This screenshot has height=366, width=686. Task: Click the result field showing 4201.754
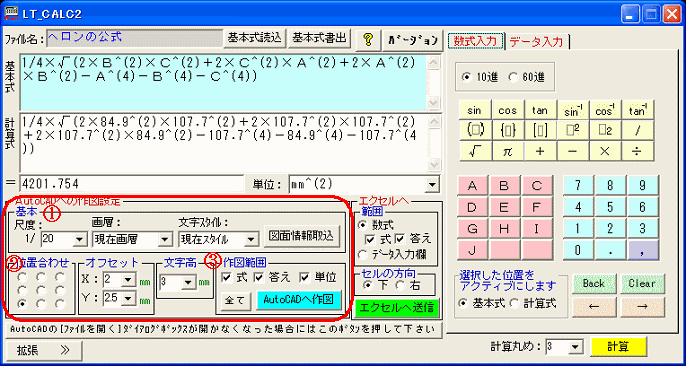click(x=132, y=184)
